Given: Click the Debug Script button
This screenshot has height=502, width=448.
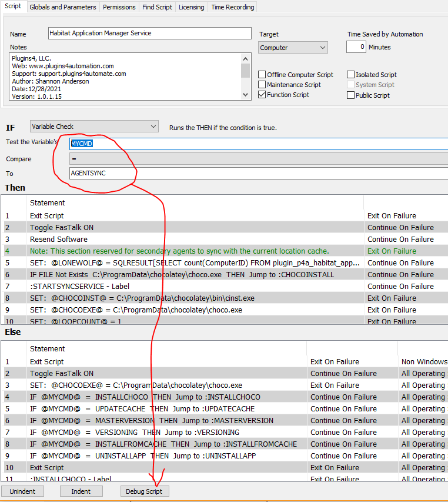Looking at the screenshot, I should pyautogui.click(x=145, y=491).
